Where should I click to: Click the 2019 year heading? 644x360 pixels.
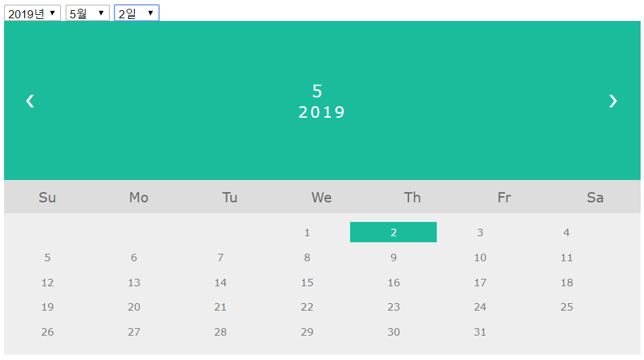[x=322, y=112]
